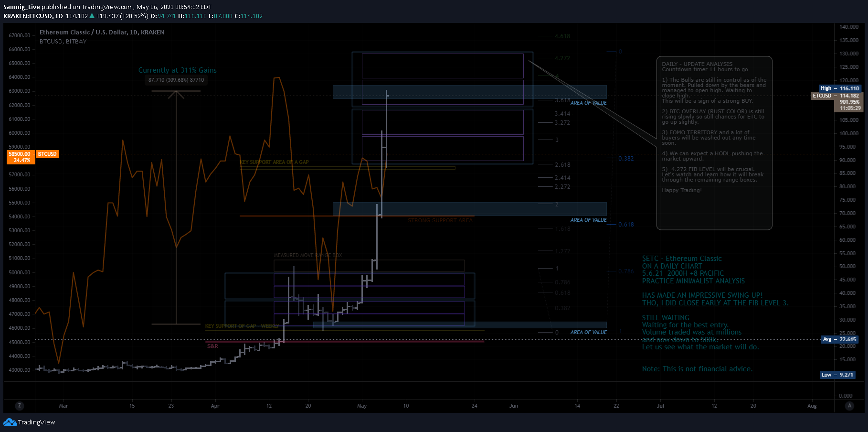Click the 3.414 Fibonacci level label
The image size is (868, 432).
(562, 114)
